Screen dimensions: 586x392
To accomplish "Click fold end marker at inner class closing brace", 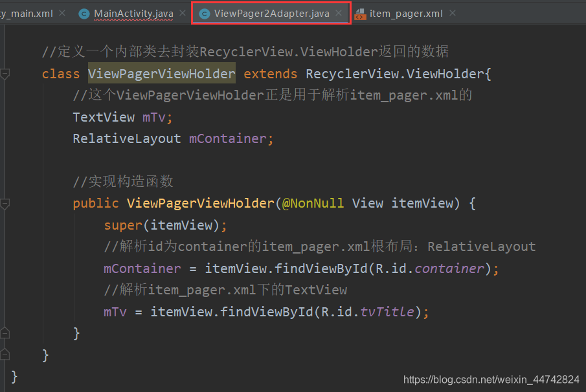I will 5,354.
